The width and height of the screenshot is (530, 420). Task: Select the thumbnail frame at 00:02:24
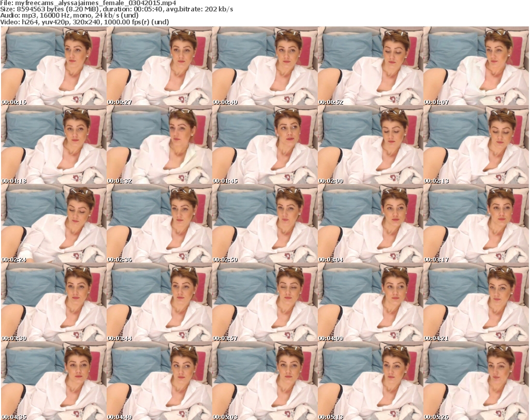click(54, 224)
